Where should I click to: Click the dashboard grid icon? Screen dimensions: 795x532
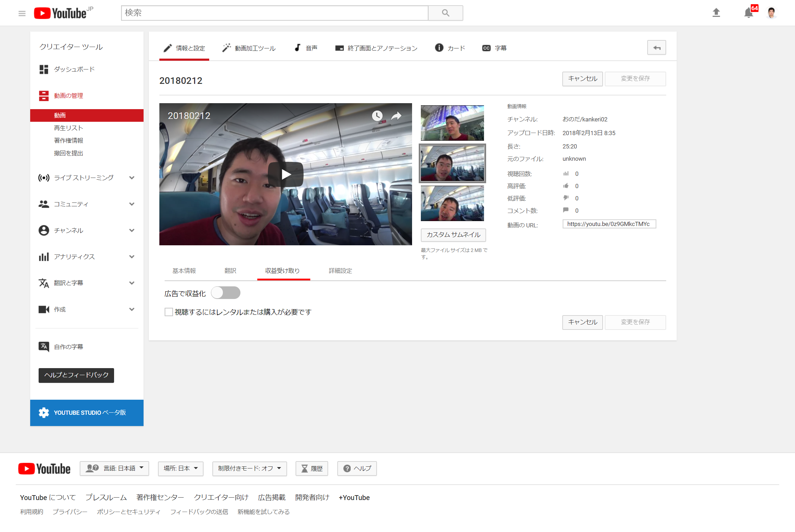(x=44, y=69)
